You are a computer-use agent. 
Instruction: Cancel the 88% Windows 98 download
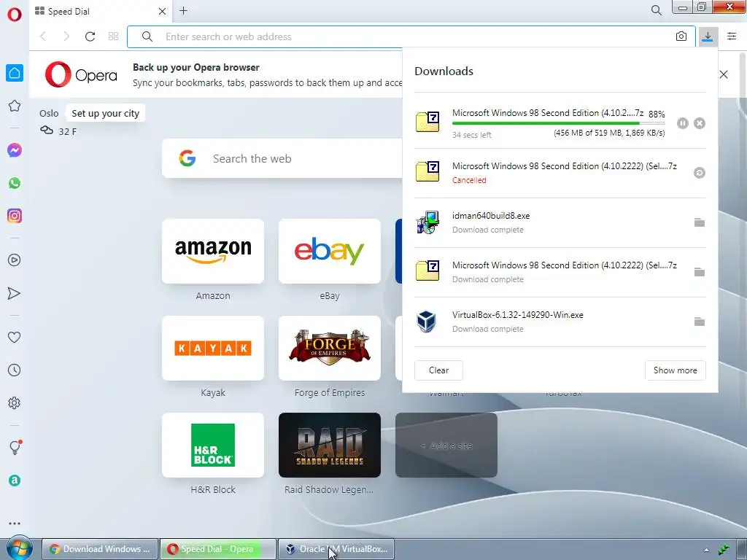point(700,123)
